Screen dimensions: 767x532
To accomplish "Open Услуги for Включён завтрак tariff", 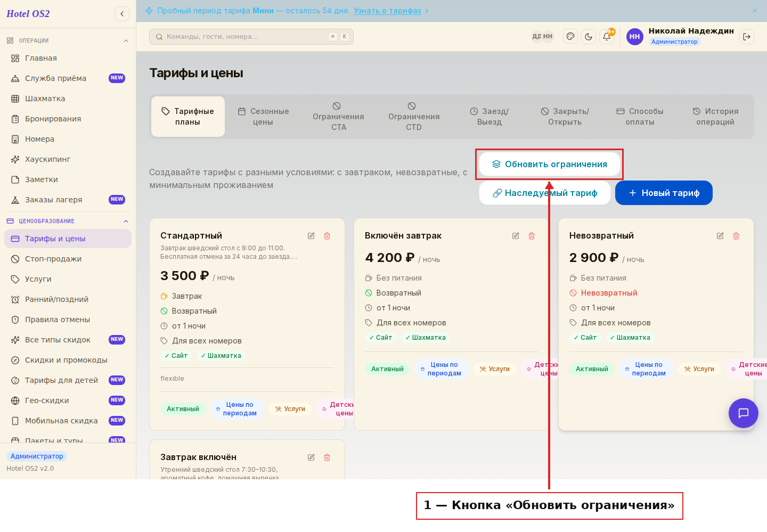I will point(495,369).
